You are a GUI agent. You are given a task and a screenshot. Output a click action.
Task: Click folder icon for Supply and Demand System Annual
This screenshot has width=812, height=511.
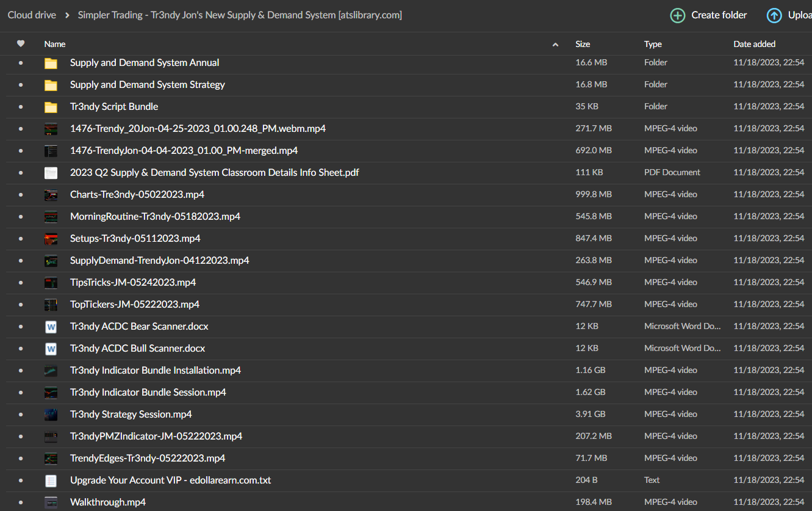[x=51, y=63]
